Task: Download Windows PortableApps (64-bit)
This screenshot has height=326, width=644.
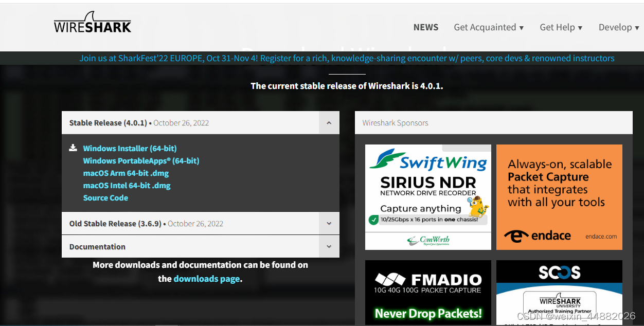Action: 141,160
